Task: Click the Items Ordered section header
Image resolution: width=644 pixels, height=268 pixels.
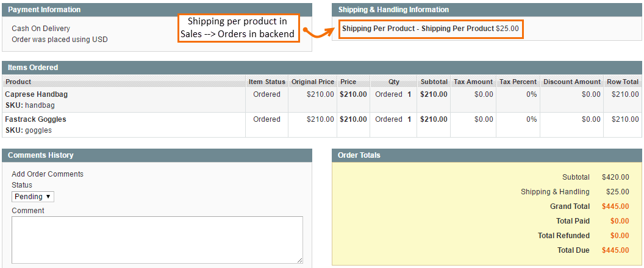Action: point(32,68)
